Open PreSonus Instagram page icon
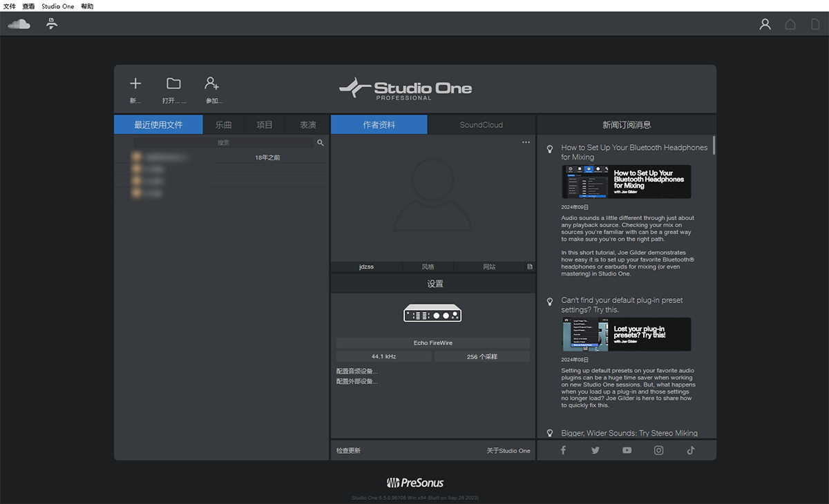The image size is (829, 504). [x=659, y=450]
